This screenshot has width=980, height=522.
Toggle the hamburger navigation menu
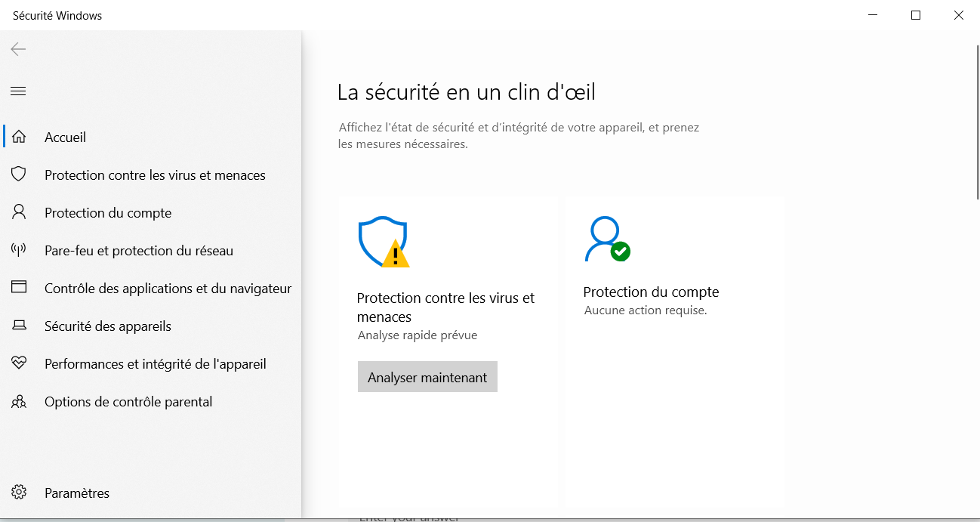coord(18,91)
